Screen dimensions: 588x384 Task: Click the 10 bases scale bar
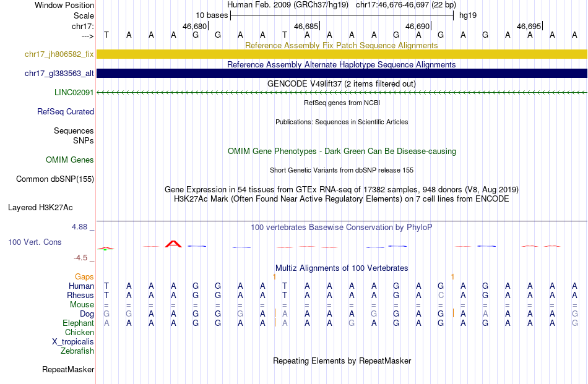[x=342, y=15]
